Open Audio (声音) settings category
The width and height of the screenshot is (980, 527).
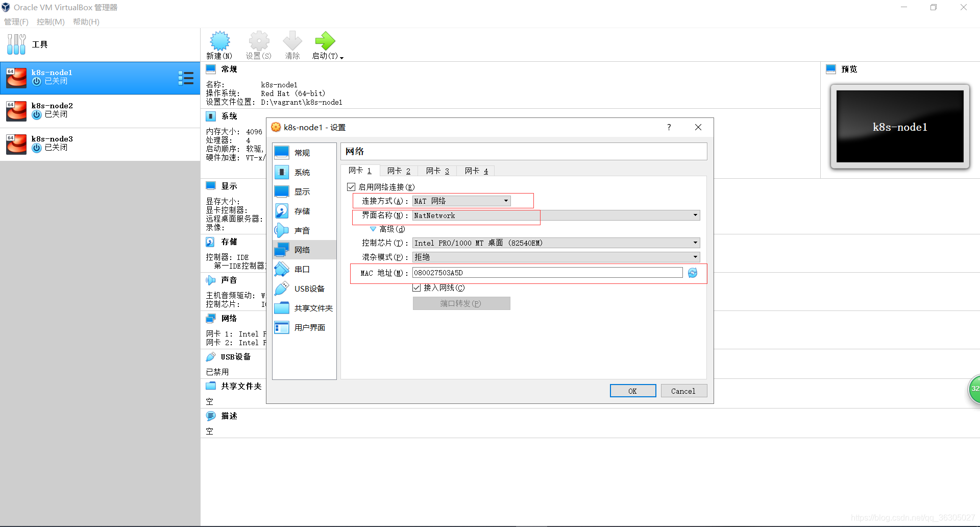pyautogui.click(x=304, y=230)
